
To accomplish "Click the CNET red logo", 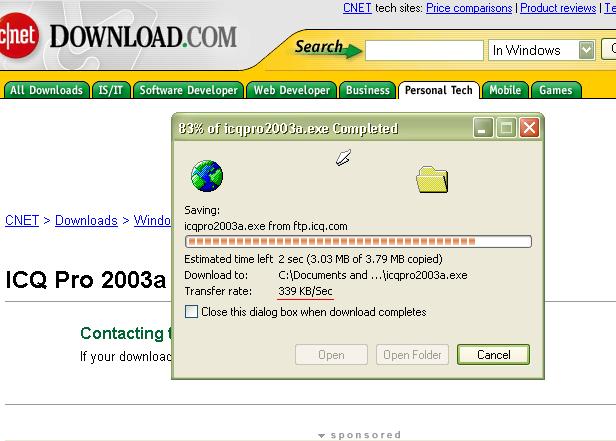I will click(18, 35).
